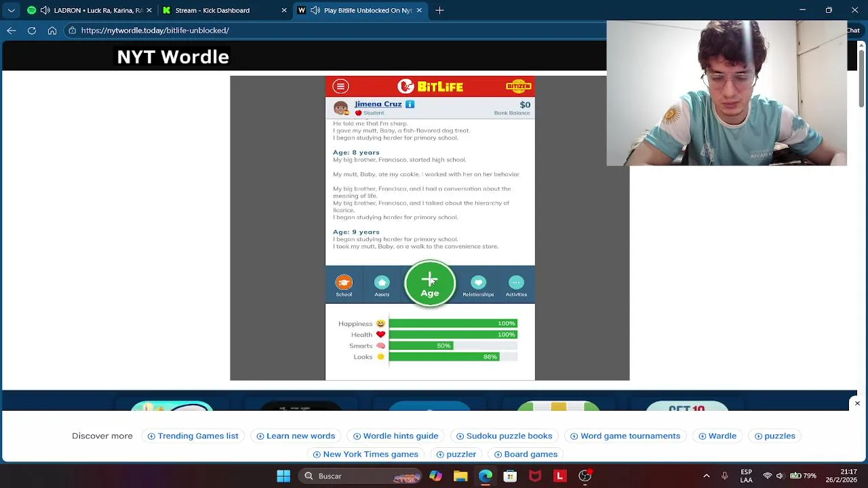868x488 pixels.
Task: Open the School menu icon
Action: click(344, 285)
